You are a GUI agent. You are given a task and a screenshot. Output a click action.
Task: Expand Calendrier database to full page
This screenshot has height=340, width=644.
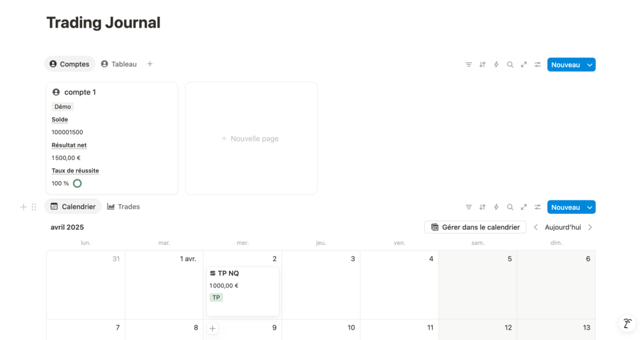[x=524, y=207]
